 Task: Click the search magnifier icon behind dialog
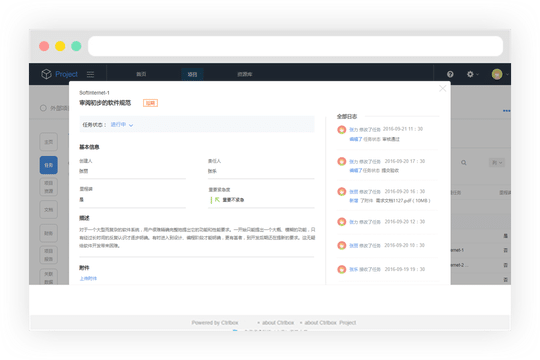464,163
